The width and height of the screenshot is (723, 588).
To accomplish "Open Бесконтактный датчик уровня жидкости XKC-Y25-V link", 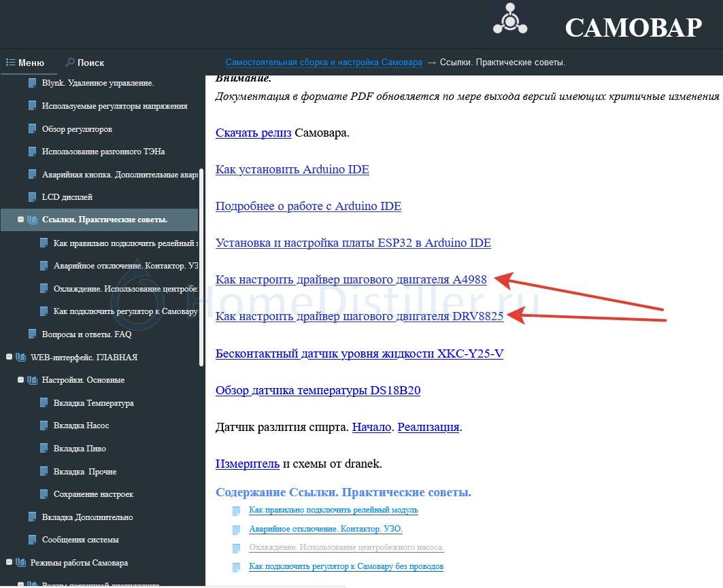I will (x=360, y=353).
